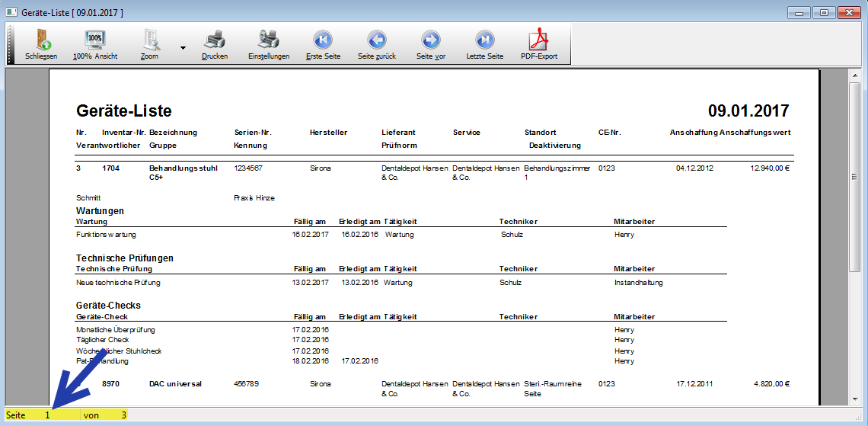Click the price 12.940,00 €

pyautogui.click(x=770, y=168)
